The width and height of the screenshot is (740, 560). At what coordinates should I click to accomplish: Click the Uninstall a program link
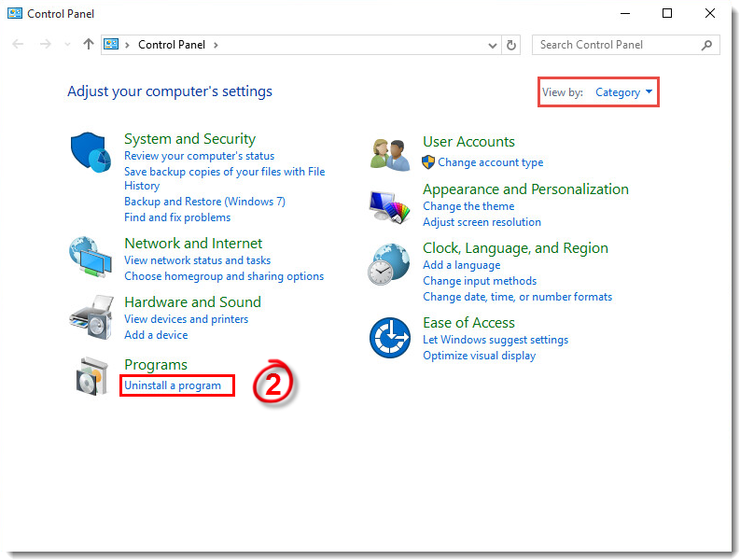pyautogui.click(x=173, y=385)
